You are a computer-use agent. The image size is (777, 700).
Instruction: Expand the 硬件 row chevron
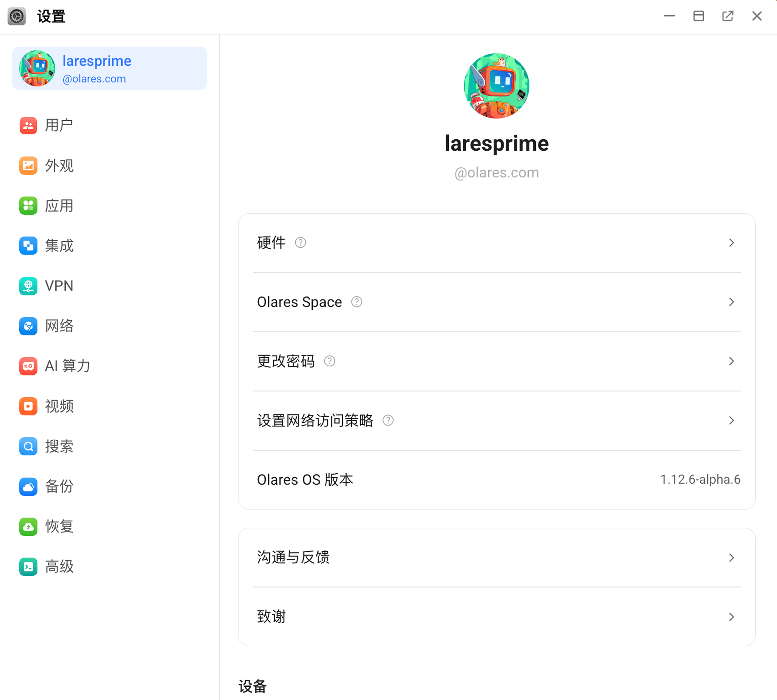pyautogui.click(x=732, y=243)
